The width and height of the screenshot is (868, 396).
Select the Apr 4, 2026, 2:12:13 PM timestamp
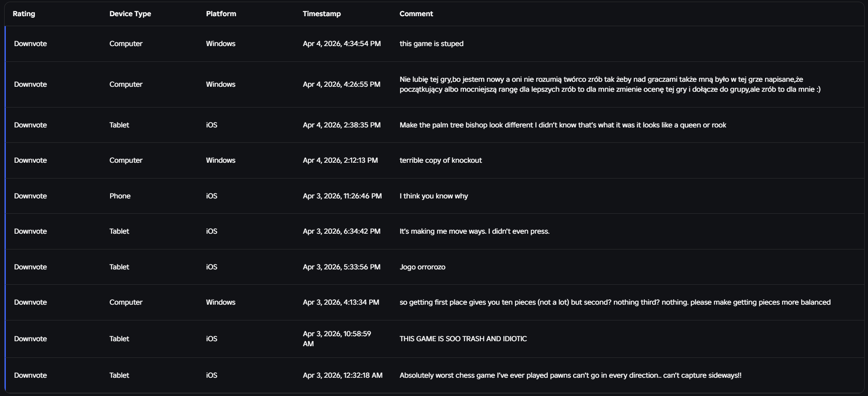[x=340, y=160]
